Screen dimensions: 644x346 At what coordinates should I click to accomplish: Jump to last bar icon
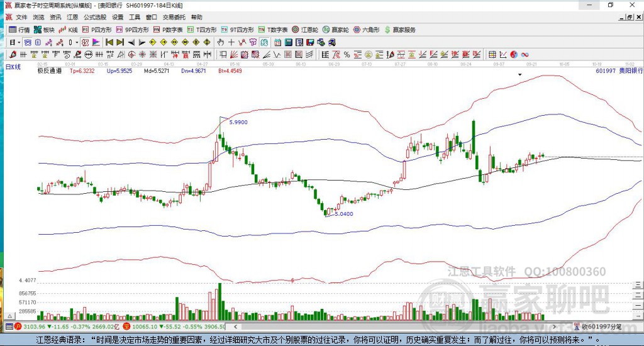(x=120, y=42)
